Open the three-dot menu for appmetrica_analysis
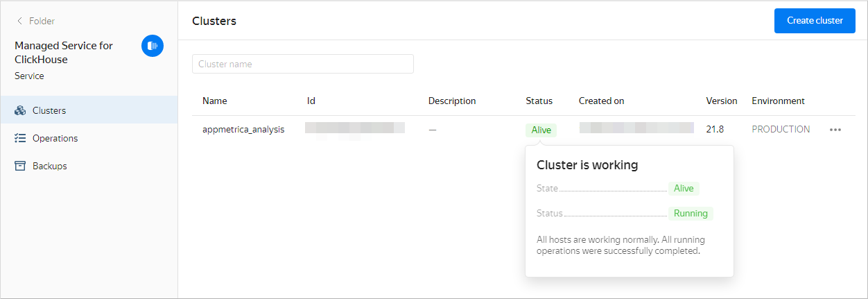 pos(835,130)
